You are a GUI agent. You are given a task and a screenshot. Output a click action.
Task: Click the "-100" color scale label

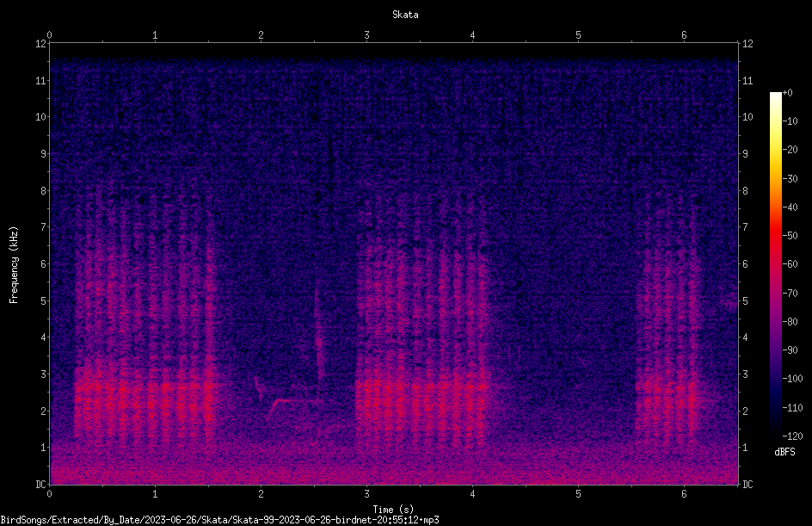pyautogui.click(x=792, y=379)
